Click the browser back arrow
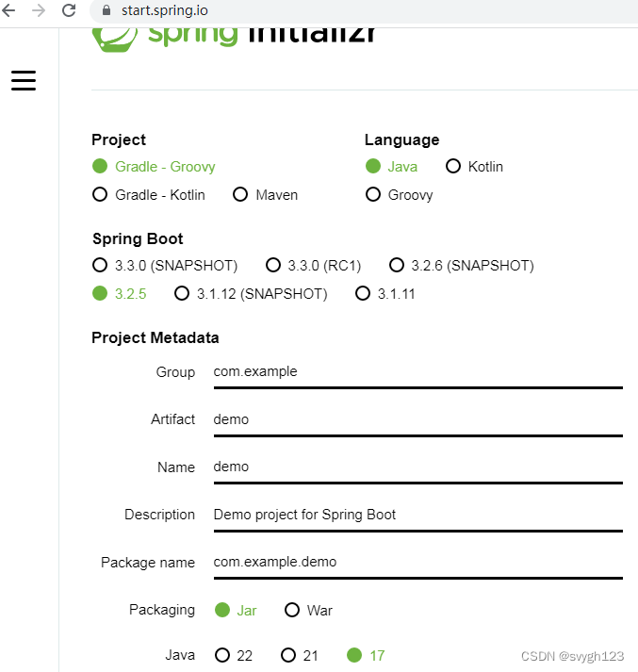This screenshot has width=638, height=672. (8, 9)
